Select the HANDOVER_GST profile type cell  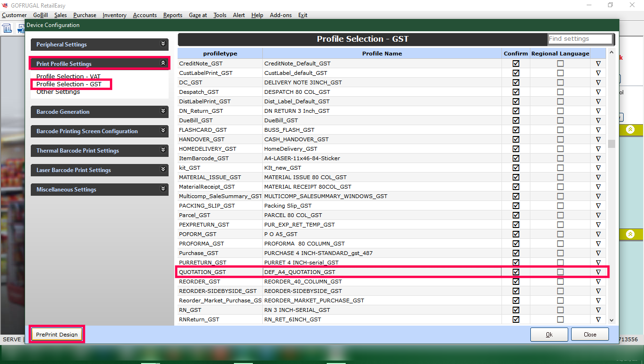pos(220,139)
